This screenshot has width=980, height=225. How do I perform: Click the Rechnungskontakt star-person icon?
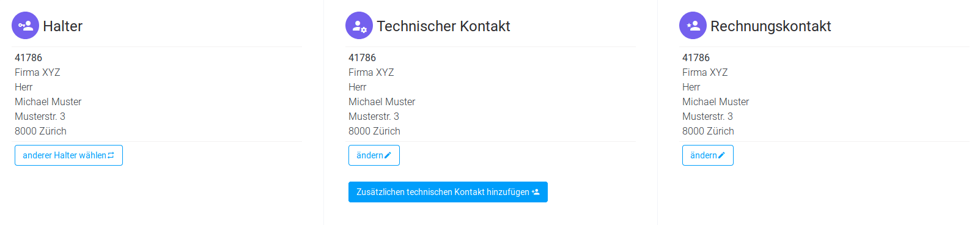(693, 26)
